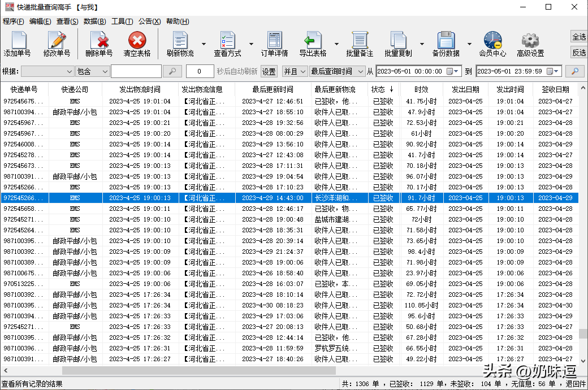Click the horizontal scrollbar at table bottom
The width and height of the screenshot is (588, 390).
click(198, 371)
